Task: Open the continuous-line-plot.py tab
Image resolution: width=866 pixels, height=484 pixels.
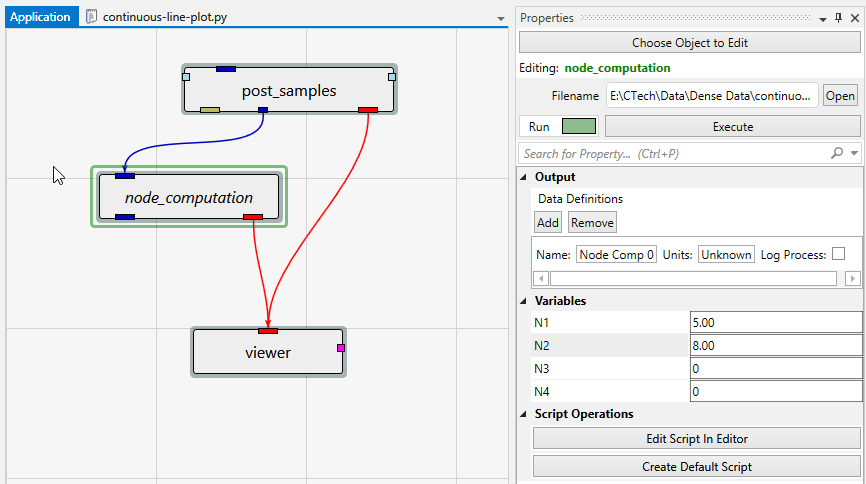Action: tap(166, 18)
